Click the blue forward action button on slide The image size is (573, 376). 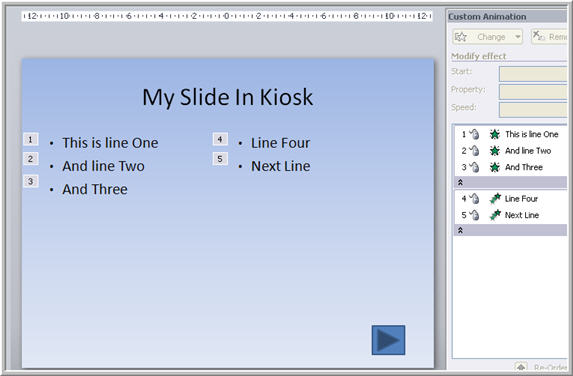coord(388,340)
